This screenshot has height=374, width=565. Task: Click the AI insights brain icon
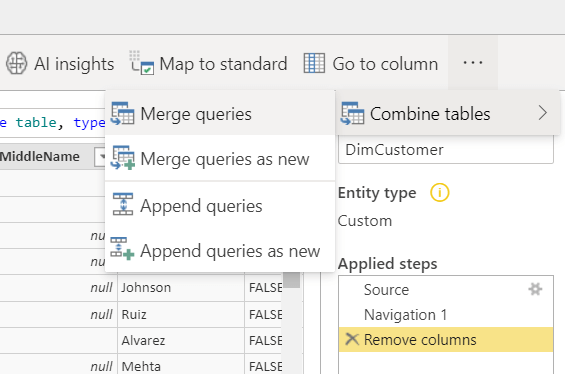point(16,63)
